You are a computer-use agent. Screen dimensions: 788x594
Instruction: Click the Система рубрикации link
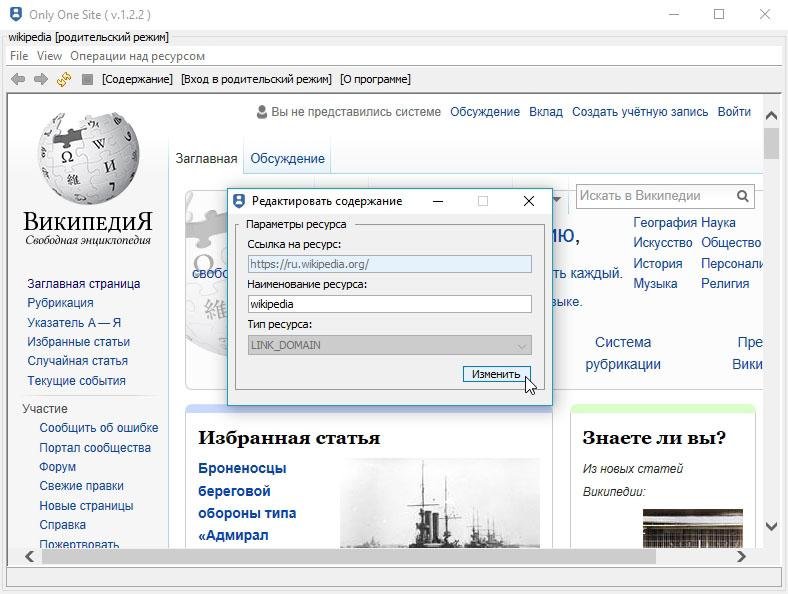623,353
